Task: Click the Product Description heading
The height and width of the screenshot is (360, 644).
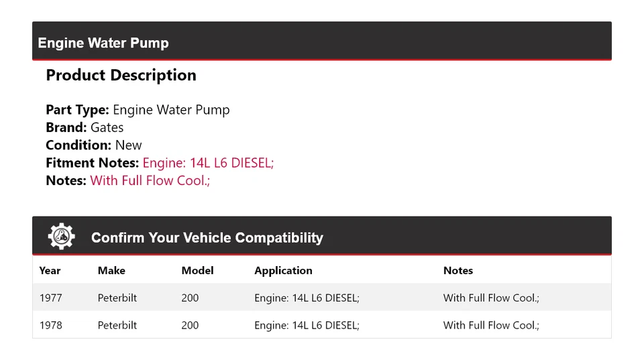Action: point(121,75)
